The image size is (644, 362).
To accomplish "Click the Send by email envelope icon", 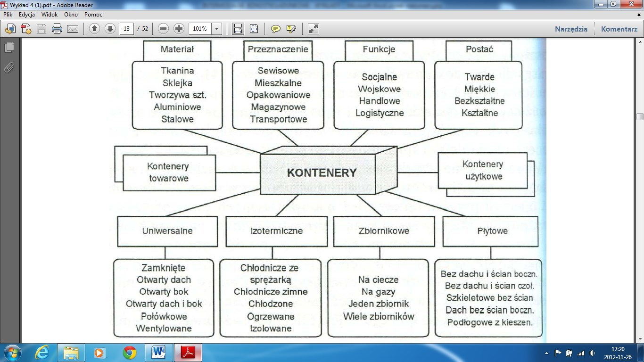I will pyautogui.click(x=73, y=29).
